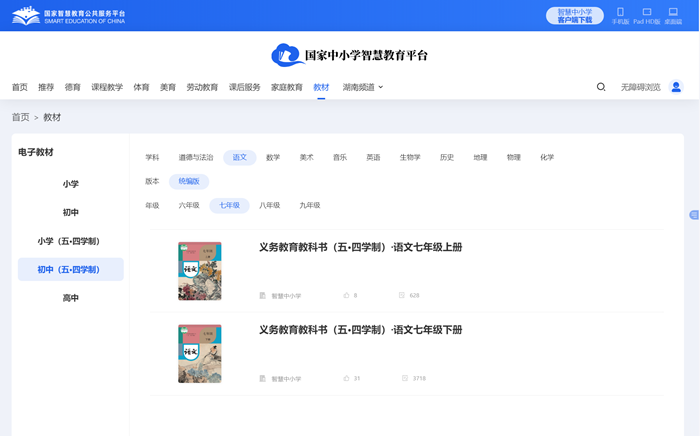This screenshot has width=700, height=436.
Task: Select 小学 in the sidebar
Action: [71, 184]
